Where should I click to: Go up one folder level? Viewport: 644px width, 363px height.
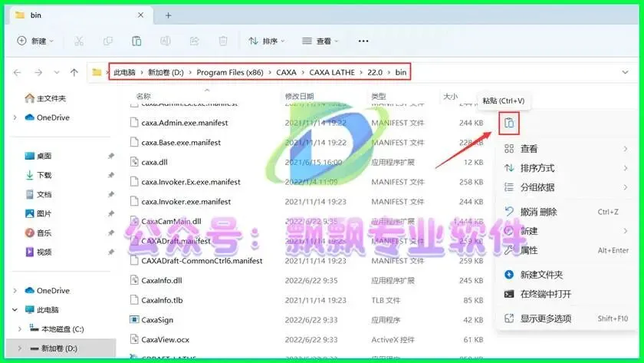click(x=74, y=73)
